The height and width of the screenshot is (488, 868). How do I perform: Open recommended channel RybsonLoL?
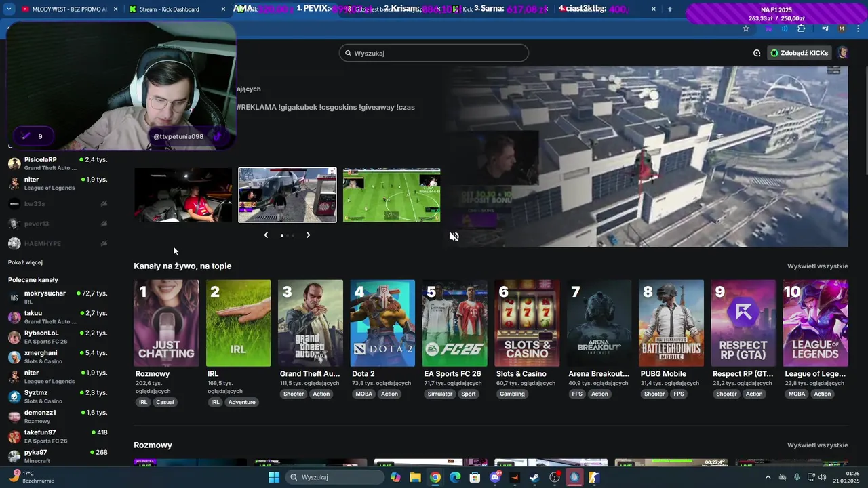click(x=58, y=337)
